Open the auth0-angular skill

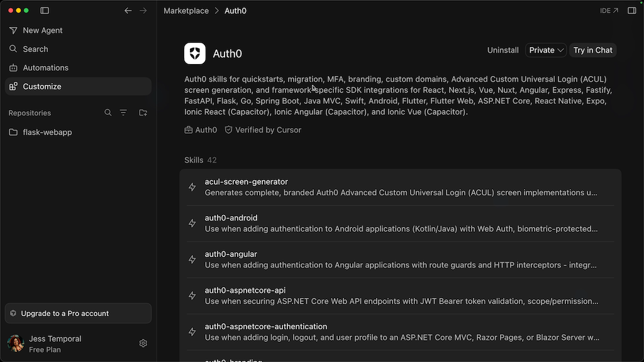401,260
